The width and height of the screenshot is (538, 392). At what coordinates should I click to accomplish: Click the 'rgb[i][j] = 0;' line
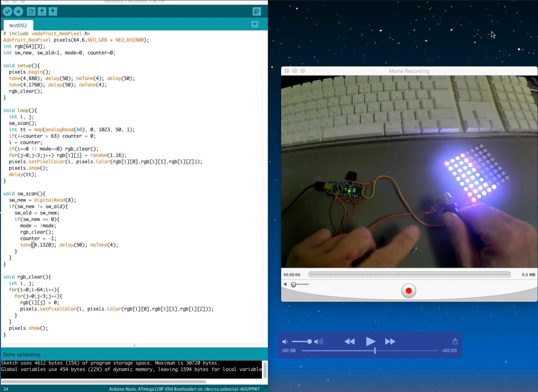[39, 303]
